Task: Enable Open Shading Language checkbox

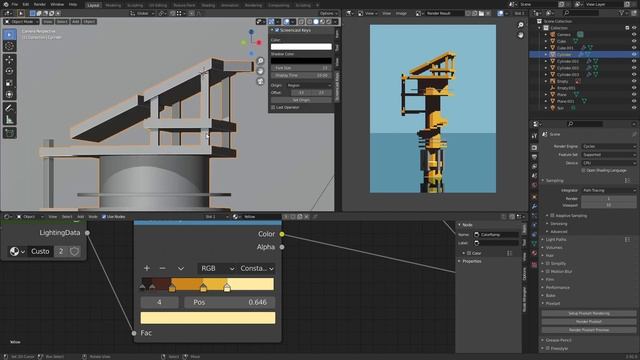Action: point(583,171)
